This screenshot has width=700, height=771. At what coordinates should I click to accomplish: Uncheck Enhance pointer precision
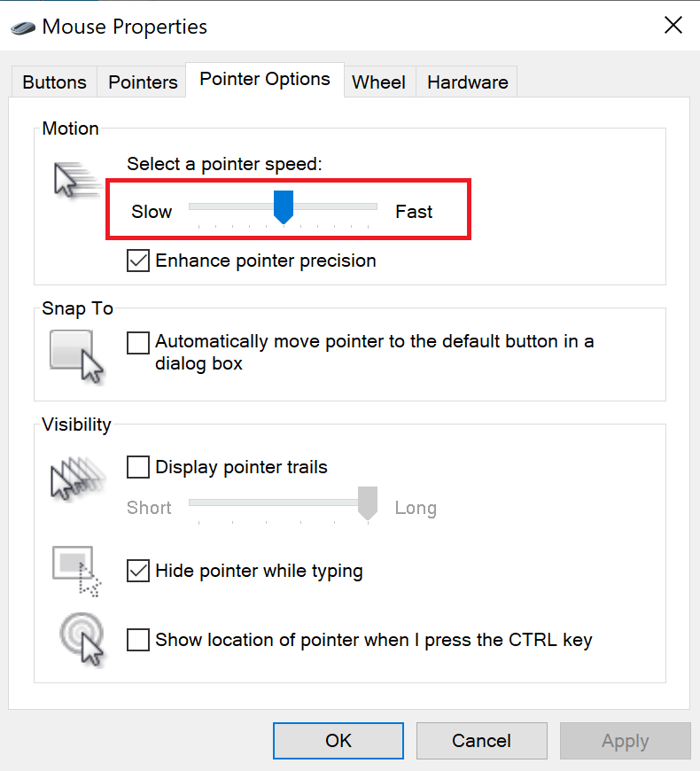point(138,261)
